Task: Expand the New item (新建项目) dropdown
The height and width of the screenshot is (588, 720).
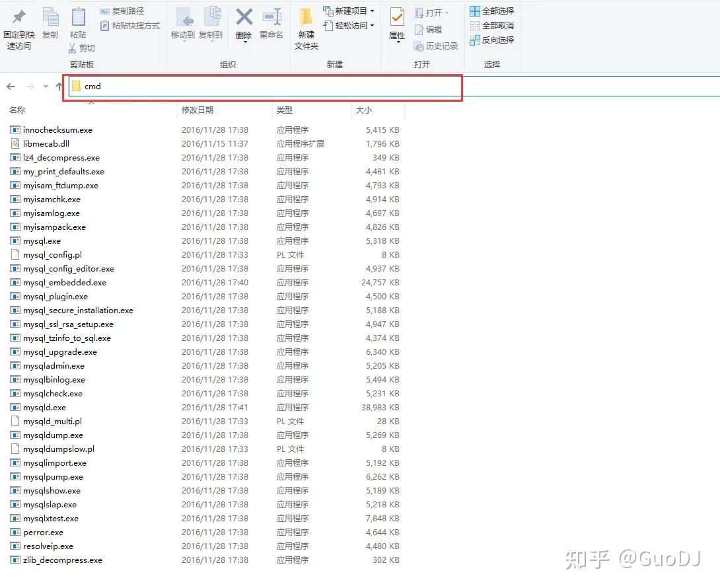Action: (349, 11)
